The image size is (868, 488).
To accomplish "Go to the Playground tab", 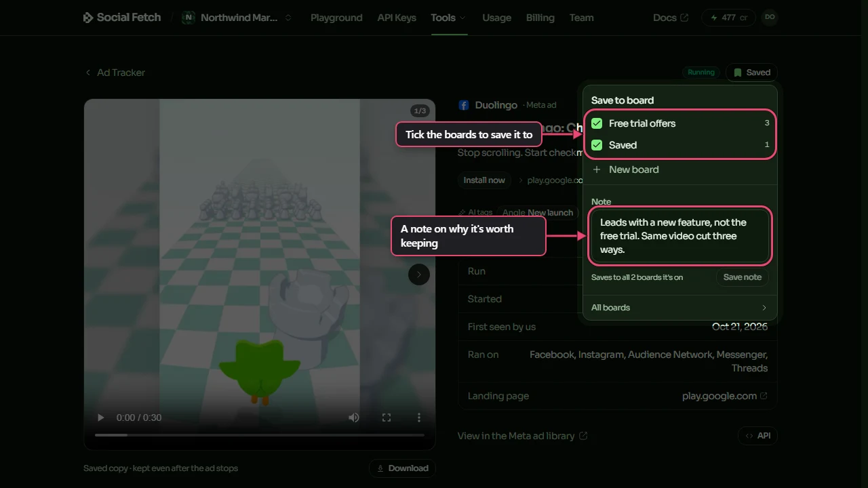I will 336,18.
